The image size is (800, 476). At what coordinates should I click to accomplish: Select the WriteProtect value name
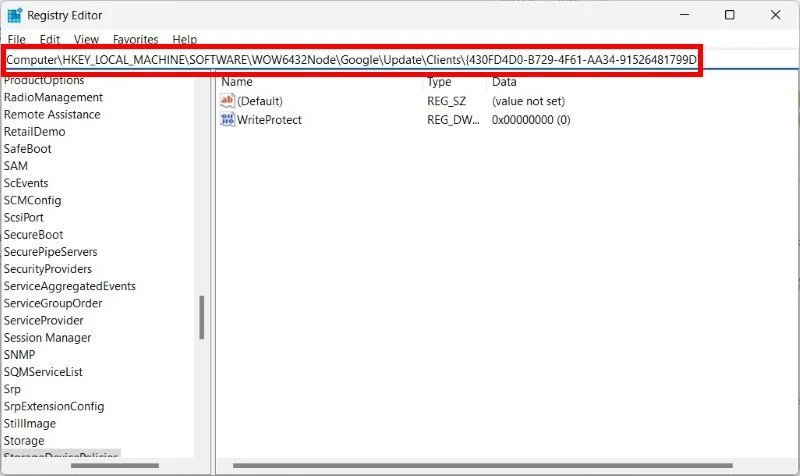[x=269, y=120]
